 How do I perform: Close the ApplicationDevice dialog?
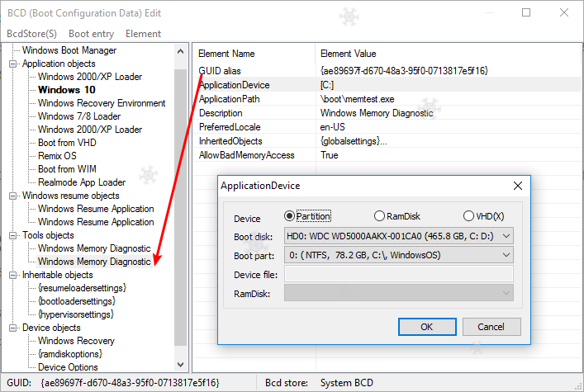coord(518,186)
